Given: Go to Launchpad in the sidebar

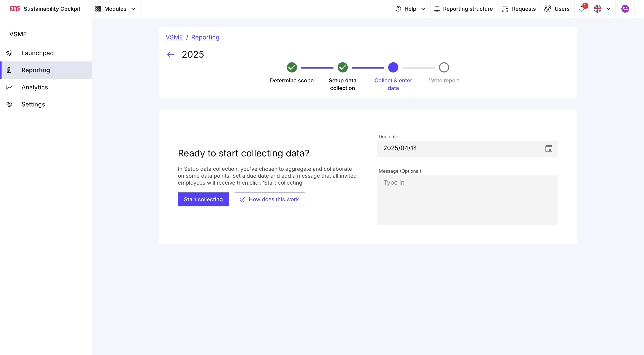Looking at the screenshot, I should (x=38, y=53).
